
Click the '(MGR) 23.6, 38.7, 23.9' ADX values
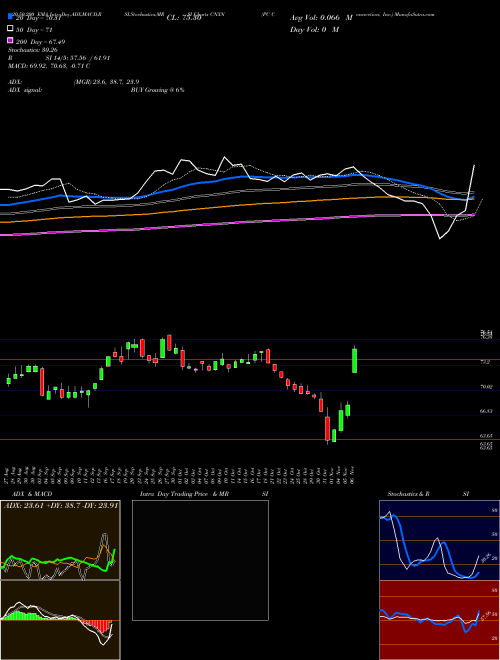point(106,82)
